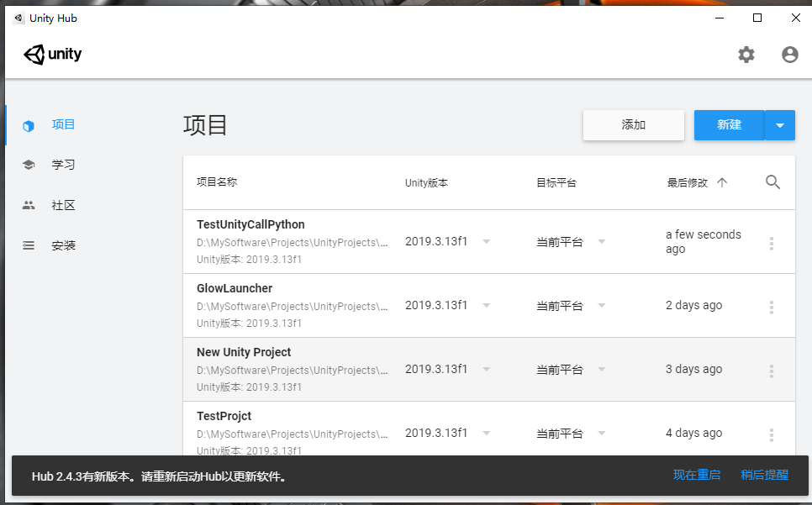Click the 目标平台 column header
Image resolution: width=812 pixels, height=505 pixels.
tap(556, 182)
